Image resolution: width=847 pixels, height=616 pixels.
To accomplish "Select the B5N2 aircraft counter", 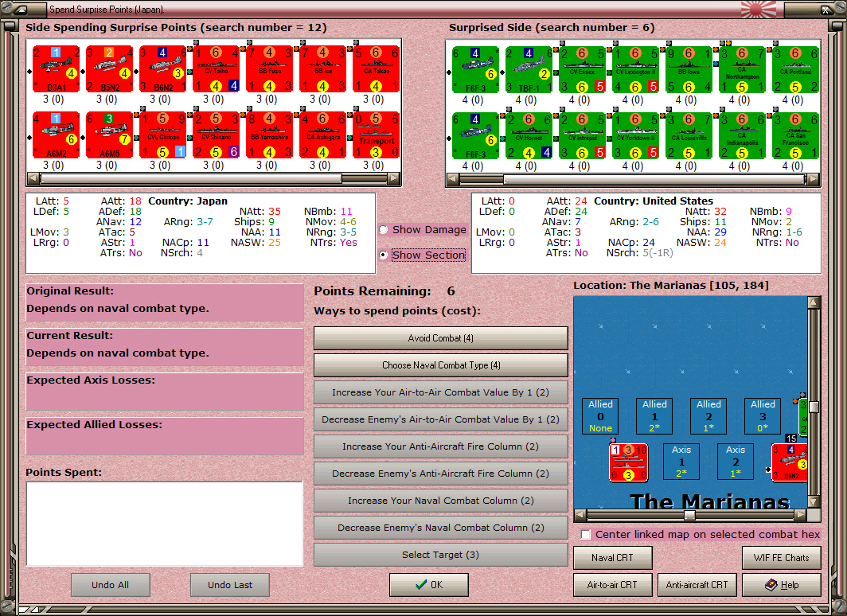I will pyautogui.click(x=110, y=69).
